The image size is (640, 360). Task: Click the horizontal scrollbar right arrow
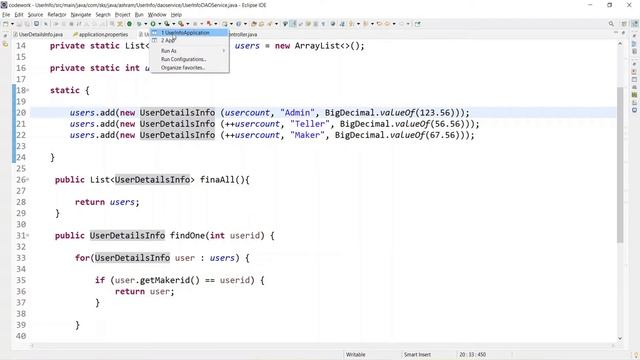coord(613,346)
